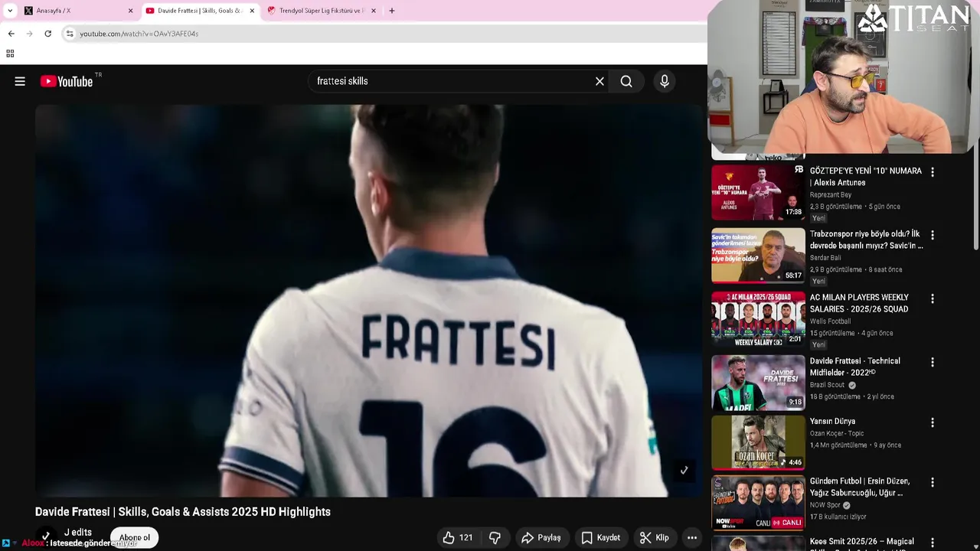
Task: Open the apps grid in bookmarks bar
Action: click(10, 54)
